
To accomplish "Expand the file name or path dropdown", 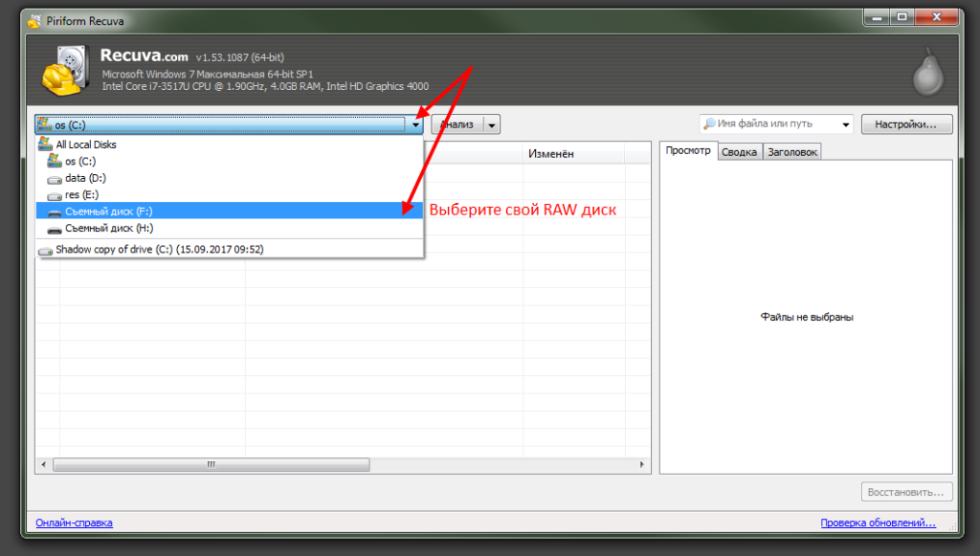I will [846, 124].
